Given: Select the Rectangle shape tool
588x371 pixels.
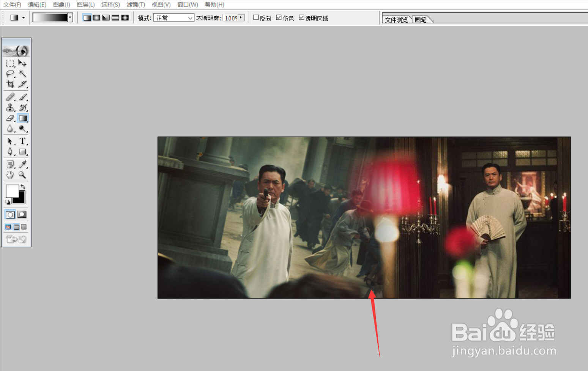Looking at the screenshot, I should (22, 152).
